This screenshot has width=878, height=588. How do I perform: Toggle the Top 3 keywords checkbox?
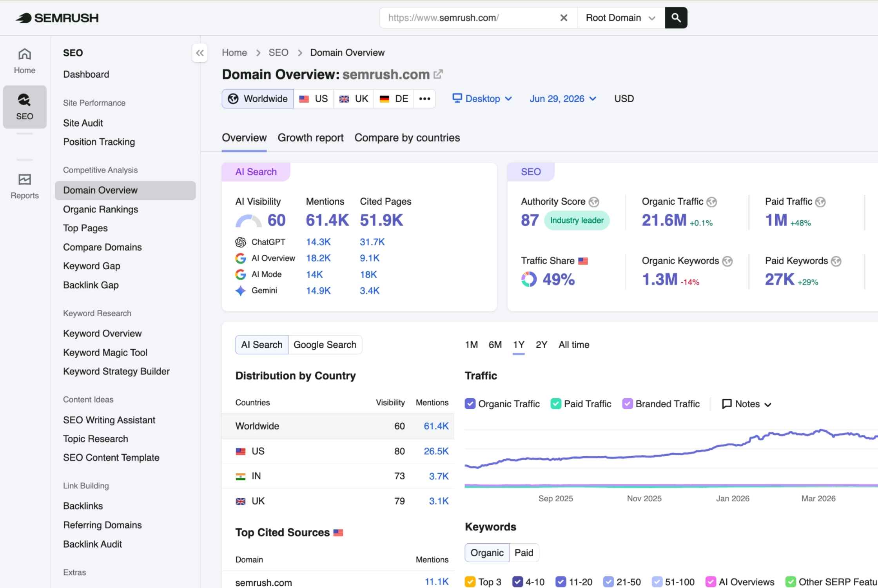click(470, 582)
